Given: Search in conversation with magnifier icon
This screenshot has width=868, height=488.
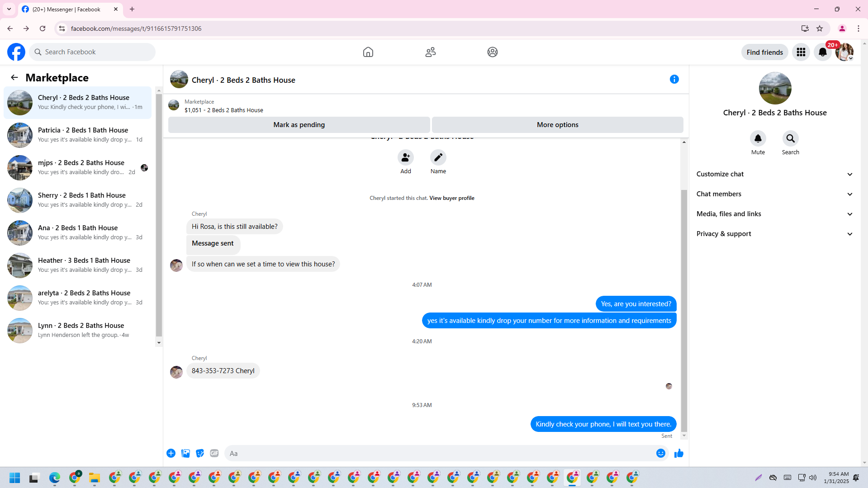Looking at the screenshot, I should tap(791, 138).
